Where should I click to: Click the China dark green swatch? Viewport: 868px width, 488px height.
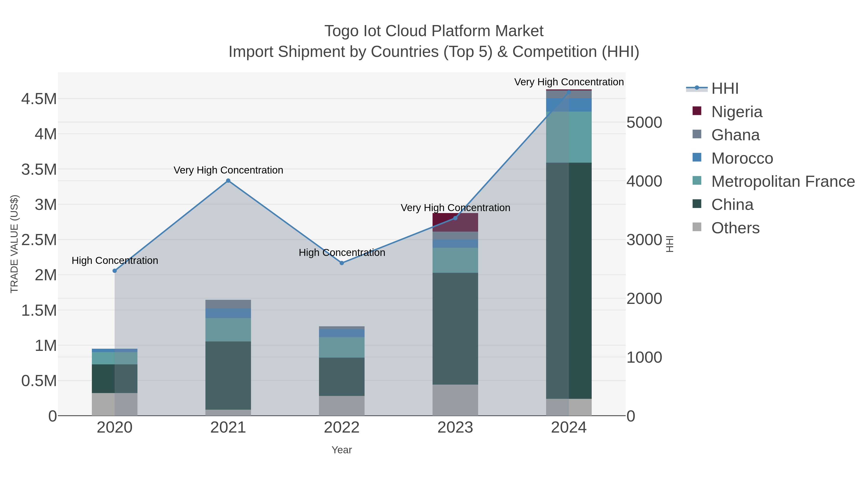[697, 204]
